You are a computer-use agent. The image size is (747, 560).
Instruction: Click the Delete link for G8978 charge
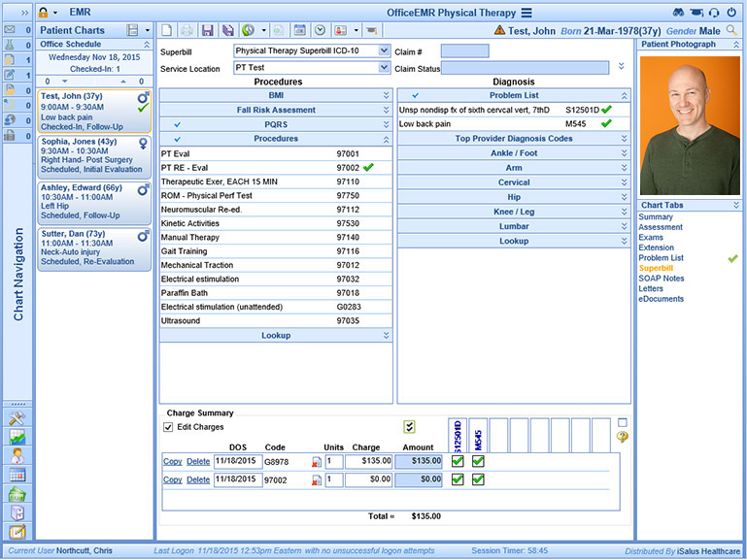(198, 462)
